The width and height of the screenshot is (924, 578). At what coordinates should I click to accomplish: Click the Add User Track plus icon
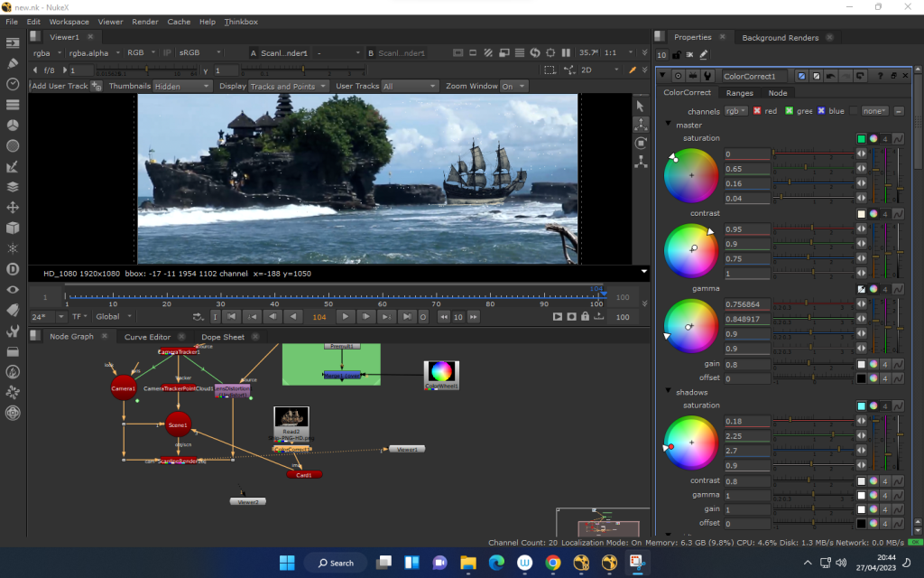point(97,86)
